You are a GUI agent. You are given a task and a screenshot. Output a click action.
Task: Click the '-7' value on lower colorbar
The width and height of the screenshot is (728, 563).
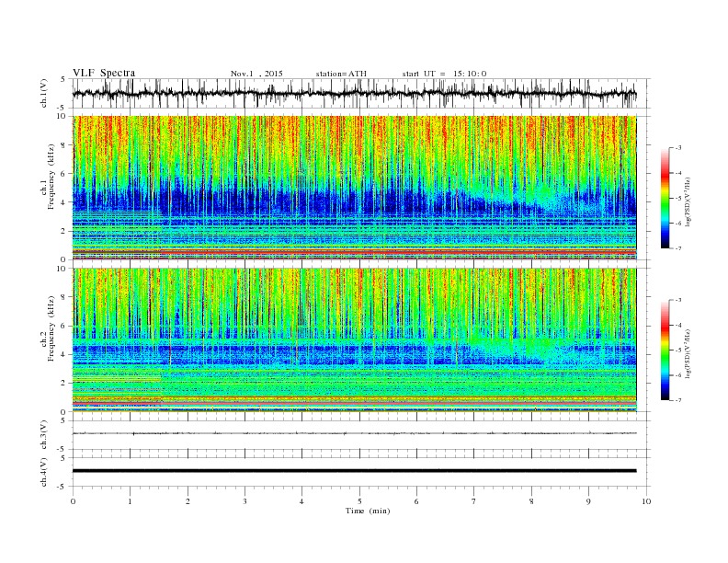pos(677,400)
